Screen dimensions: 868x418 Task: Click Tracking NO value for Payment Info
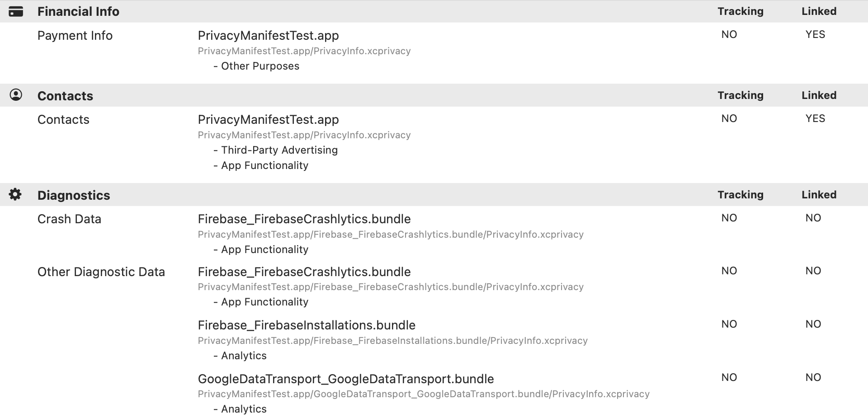pyautogui.click(x=729, y=34)
